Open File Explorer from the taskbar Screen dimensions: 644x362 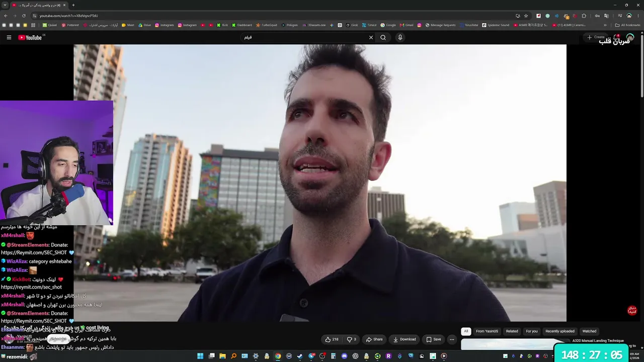pyautogui.click(x=223, y=356)
